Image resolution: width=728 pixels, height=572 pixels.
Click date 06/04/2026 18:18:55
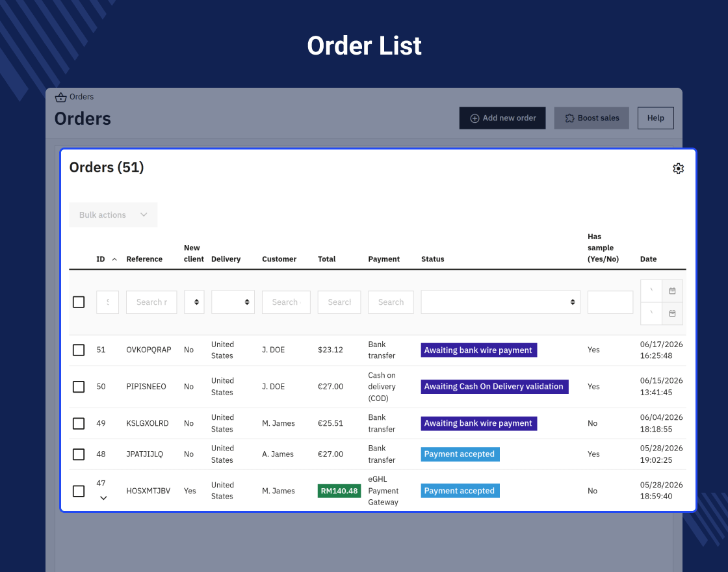[x=661, y=423]
